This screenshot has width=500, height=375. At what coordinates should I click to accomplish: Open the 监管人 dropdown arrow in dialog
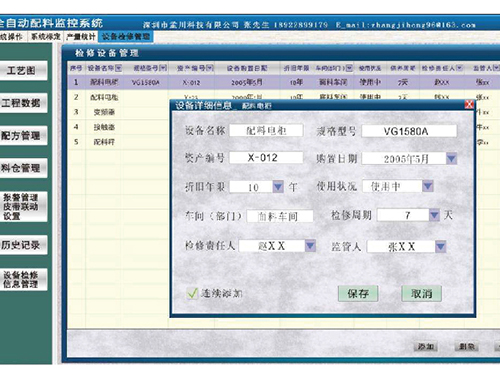click(x=440, y=247)
